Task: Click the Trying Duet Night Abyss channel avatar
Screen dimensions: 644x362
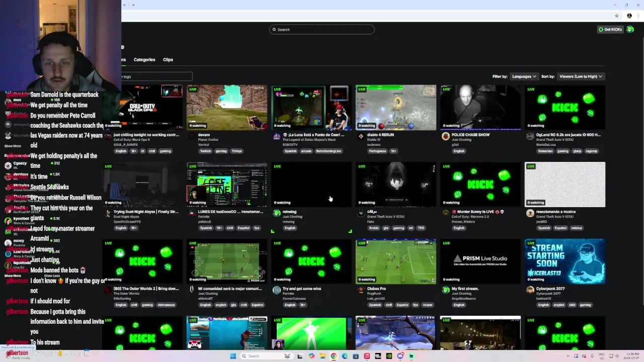Action: coord(108,213)
